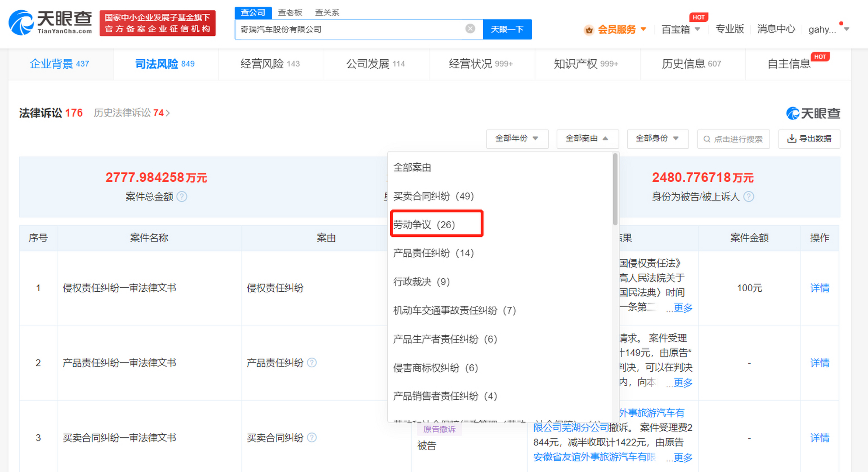Viewport: 868px width, 472px height.
Task: Click the magnifier icon in litigation search
Action: click(x=707, y=139)
